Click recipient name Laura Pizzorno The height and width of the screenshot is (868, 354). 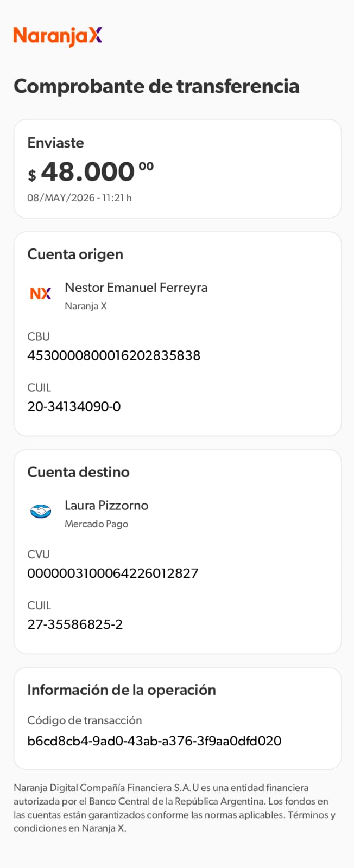106,505
